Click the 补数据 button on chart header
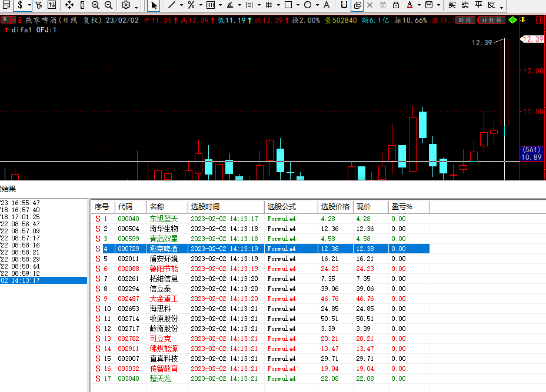 (x=491, y=20)
